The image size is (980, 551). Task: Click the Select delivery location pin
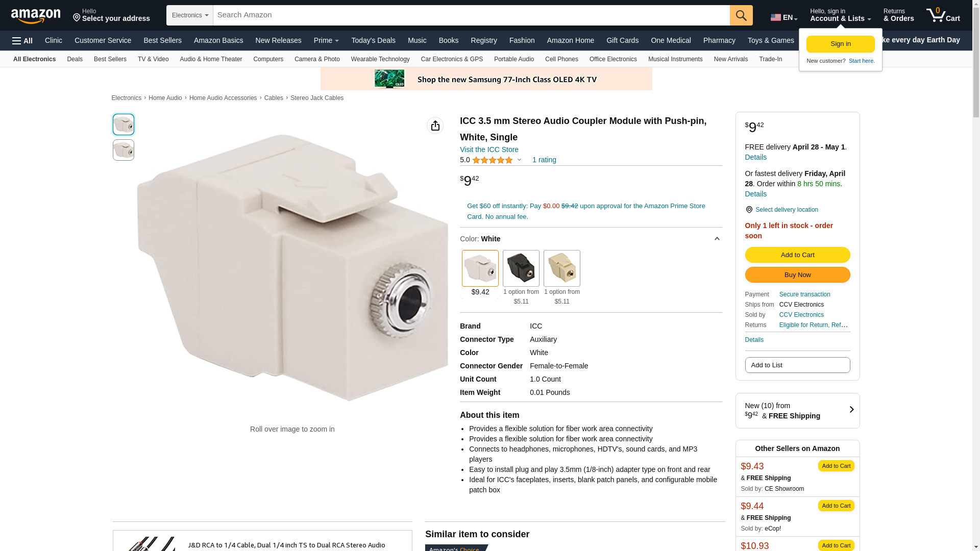(x=749, y=210)
